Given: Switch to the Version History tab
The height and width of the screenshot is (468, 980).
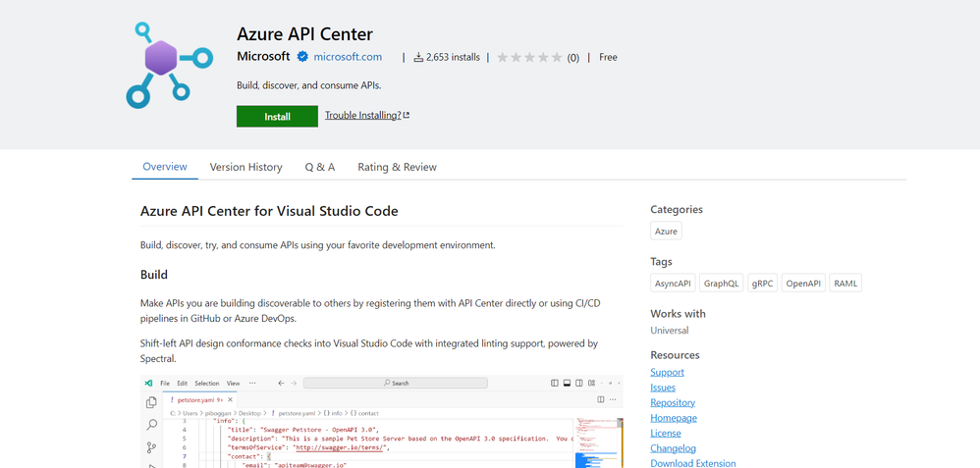Looking at the screenshot, I should [x=245, y=167].
